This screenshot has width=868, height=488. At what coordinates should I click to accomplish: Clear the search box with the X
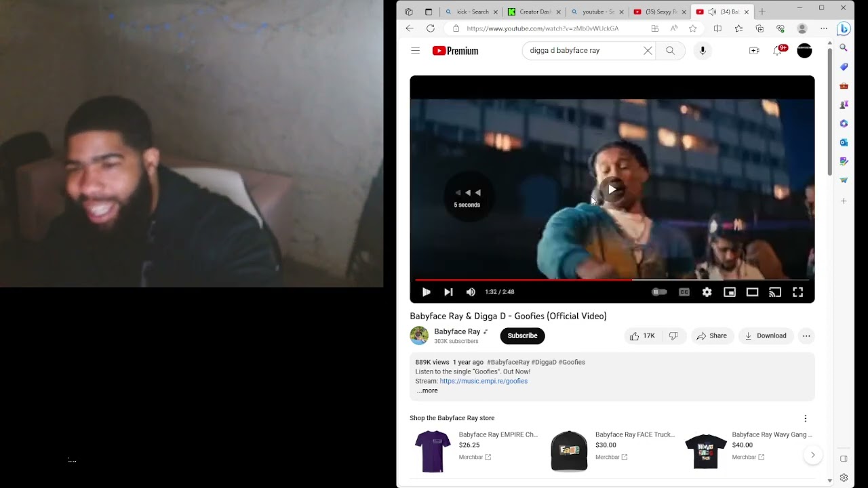(648, 51)
